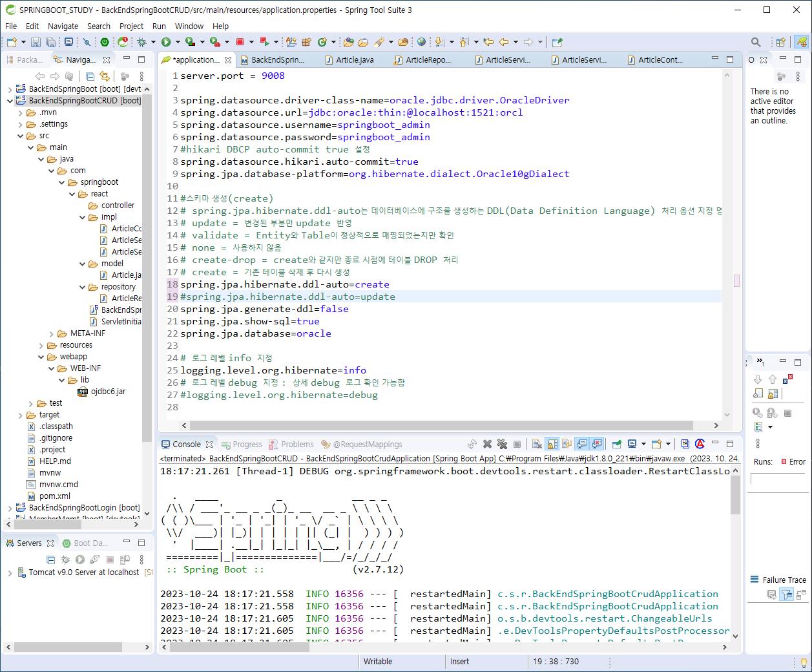Viewport: 812px width, 672px height.
Task: Click server.port value 9008 in editor
Action: tap(273, 76)
